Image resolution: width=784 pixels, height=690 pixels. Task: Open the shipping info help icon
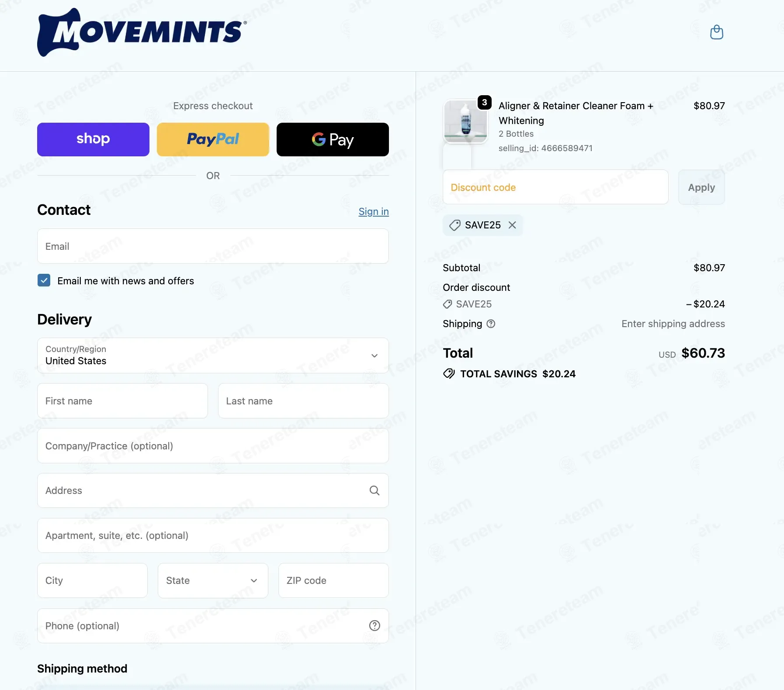491,324
